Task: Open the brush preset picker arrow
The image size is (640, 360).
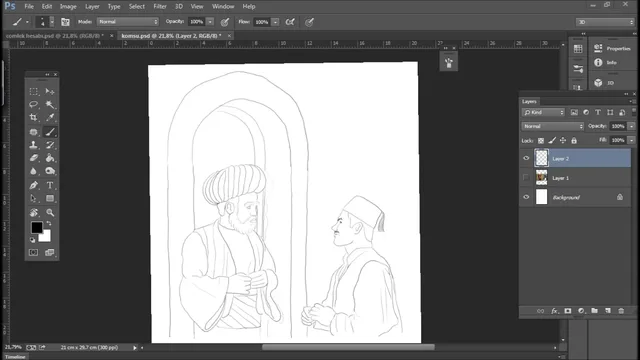Action: [52, 22]
